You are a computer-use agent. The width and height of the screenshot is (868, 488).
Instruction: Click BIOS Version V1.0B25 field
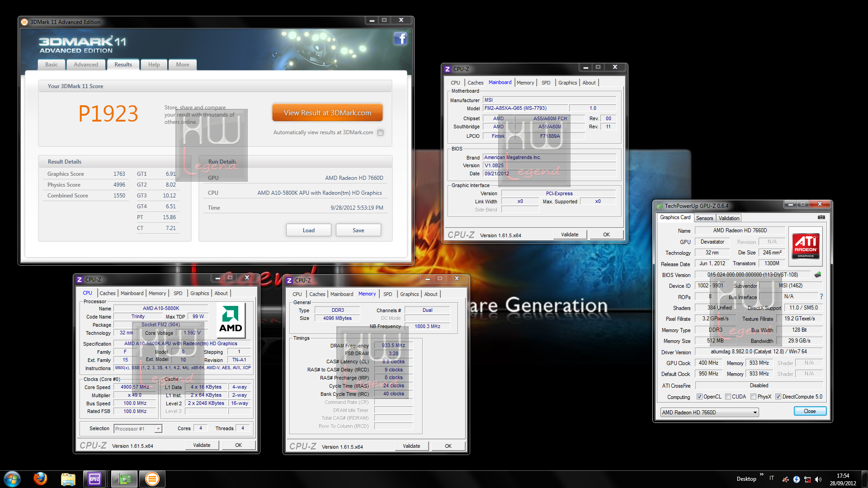(549, 165)
